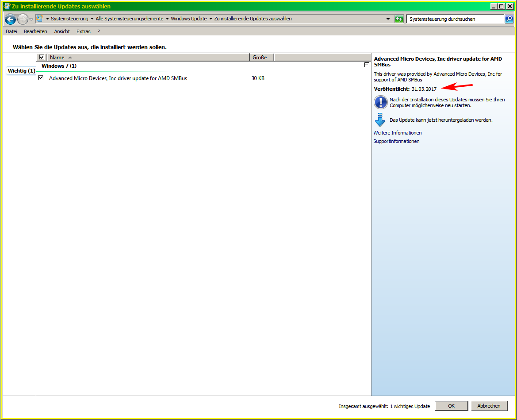Screen dimensions: 517x420
Task: Focus the Systemsteuerung durchsuchen search field
Action: [455, 19]
